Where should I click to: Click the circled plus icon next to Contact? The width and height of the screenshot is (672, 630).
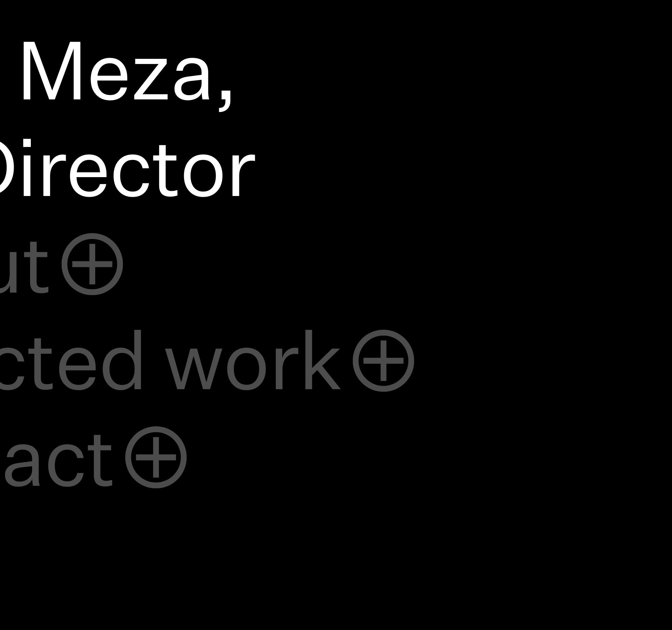pyautogui.click(x=156, y=457)
